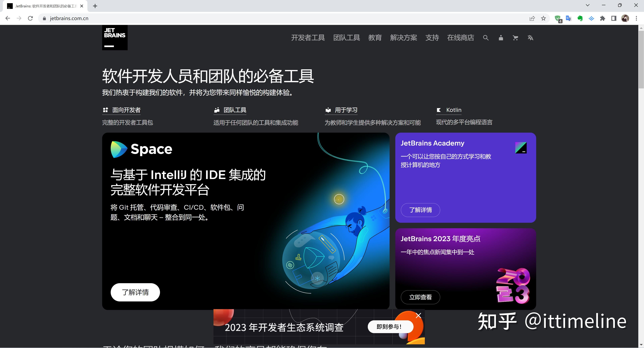Click the JetBrains Academy card title

coord(432,143)
